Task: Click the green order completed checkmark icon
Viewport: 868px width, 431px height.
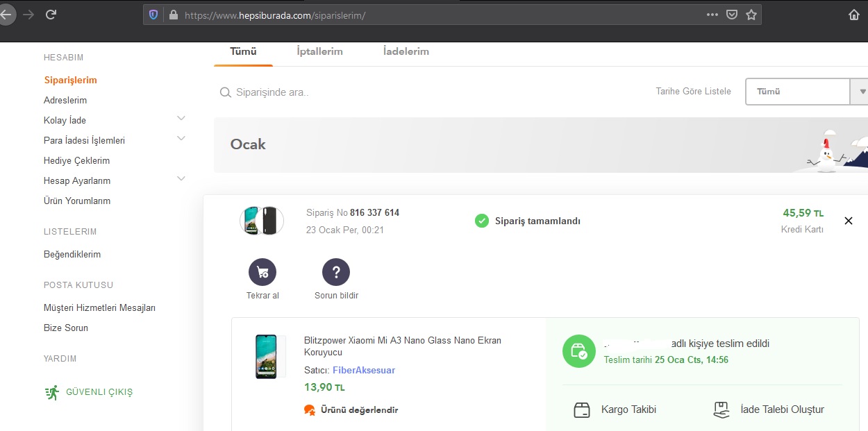Action: (481, 221)
